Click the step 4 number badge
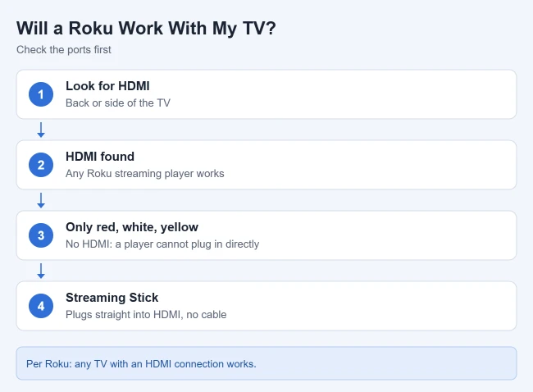This screenshot has width=533, height=392. (41, 306)
